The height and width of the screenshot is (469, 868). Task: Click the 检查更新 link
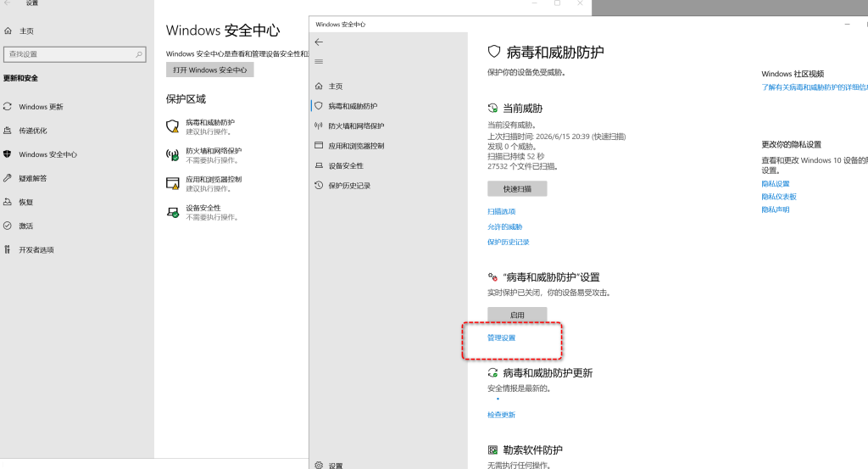tap(502, 415)
